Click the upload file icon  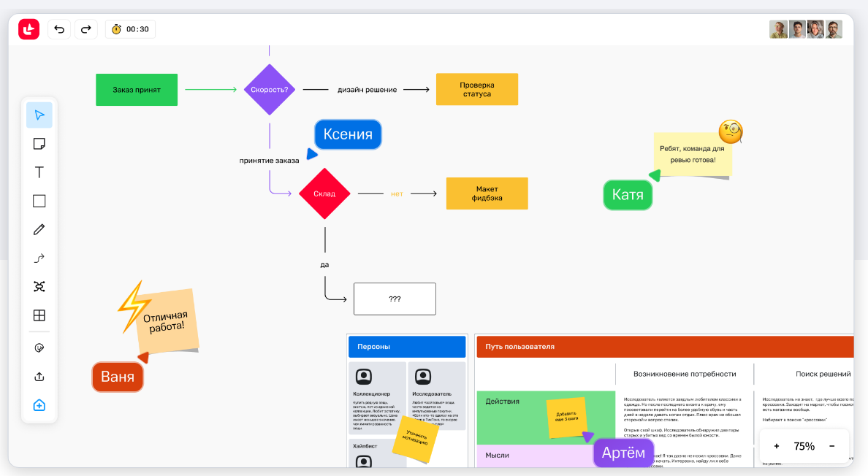coord(39,377)
